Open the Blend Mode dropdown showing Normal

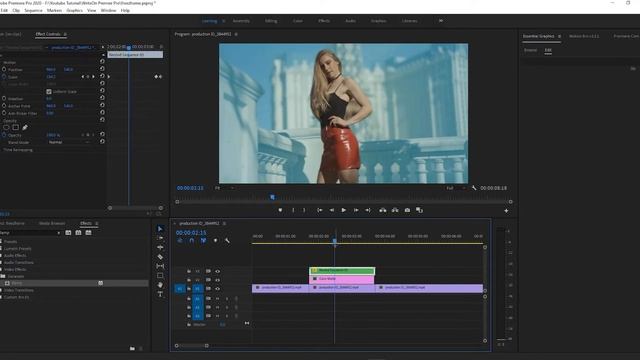tap(69, 142)
